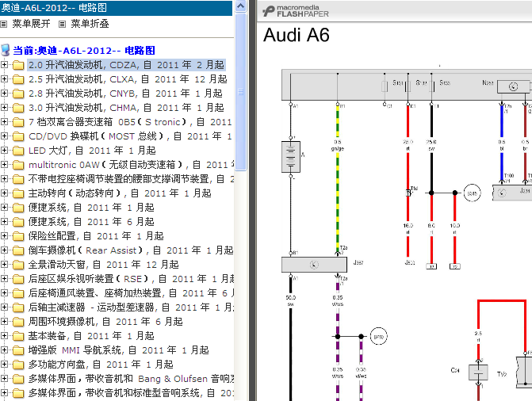
Task: Expand the LED 大灯 node
Action: [4, 150]
